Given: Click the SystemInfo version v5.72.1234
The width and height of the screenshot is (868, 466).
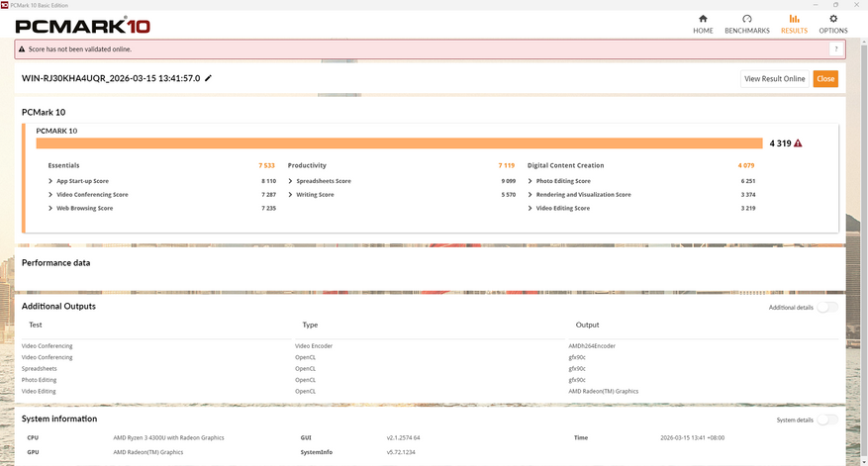Looking at the screenshot, I should coord(401,452).
